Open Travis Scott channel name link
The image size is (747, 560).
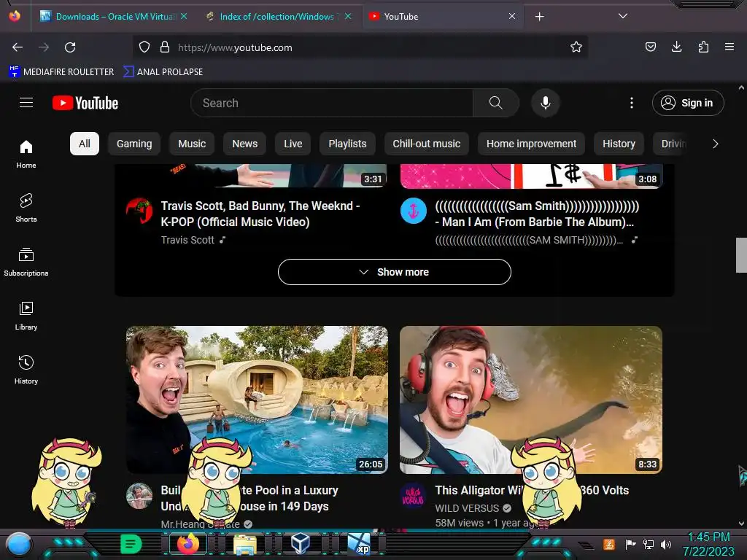(187, 240)
